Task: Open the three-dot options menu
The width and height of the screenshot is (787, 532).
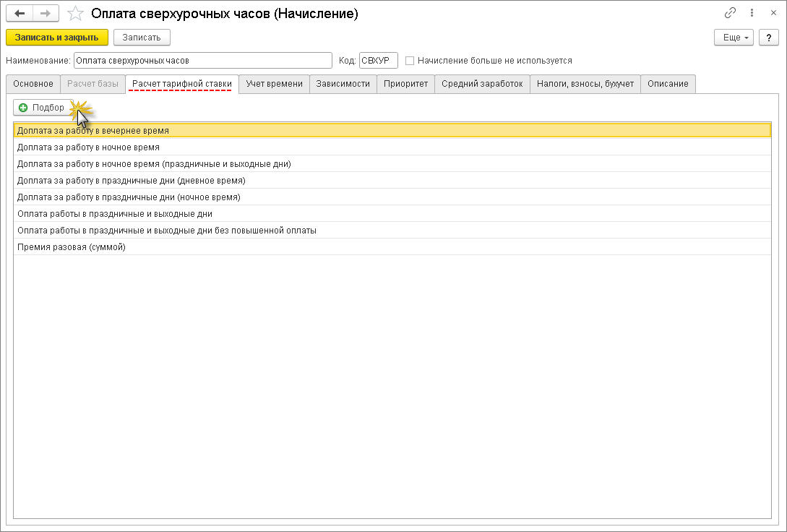Action: click(752, 13)
